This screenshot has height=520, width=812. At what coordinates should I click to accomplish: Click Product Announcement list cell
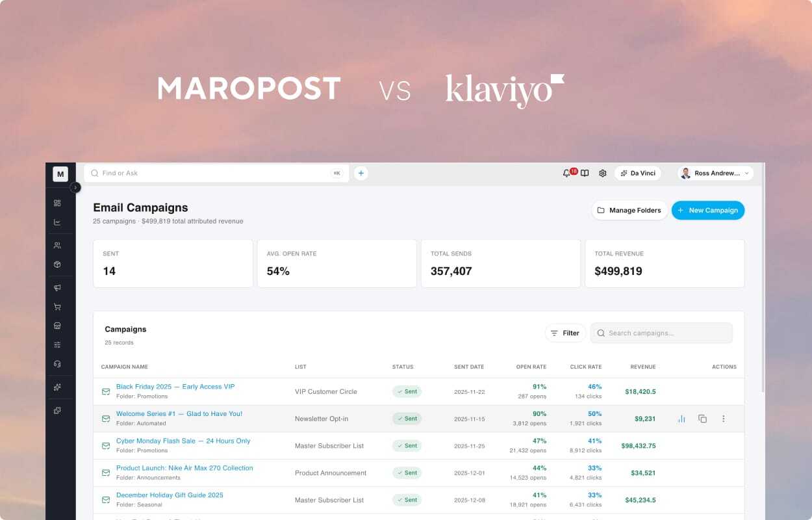pyautogui.click(x=331, y=473)
